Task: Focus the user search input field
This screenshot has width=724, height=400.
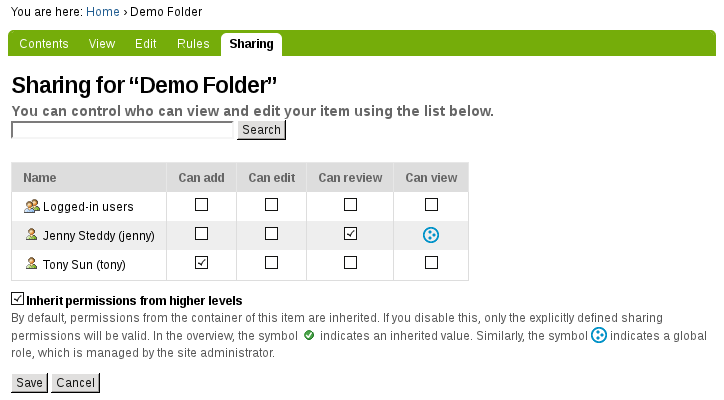Action: (122, 130)
